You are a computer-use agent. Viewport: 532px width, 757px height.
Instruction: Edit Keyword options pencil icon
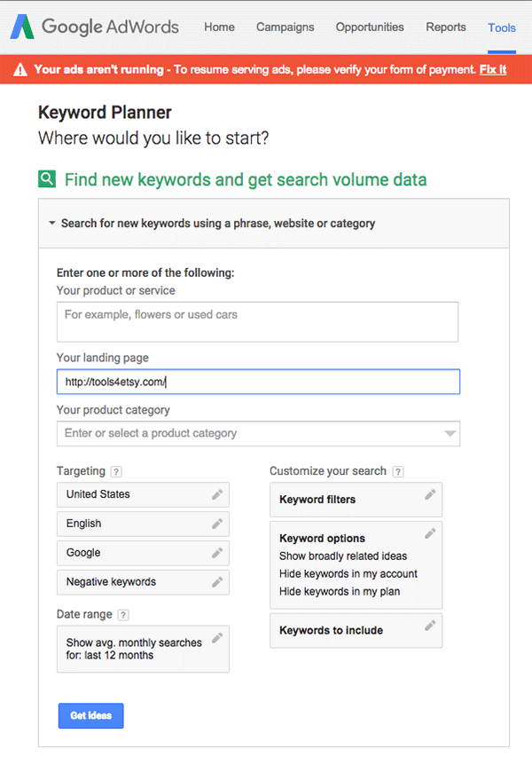pyautogui.click(x=430, y=533)
